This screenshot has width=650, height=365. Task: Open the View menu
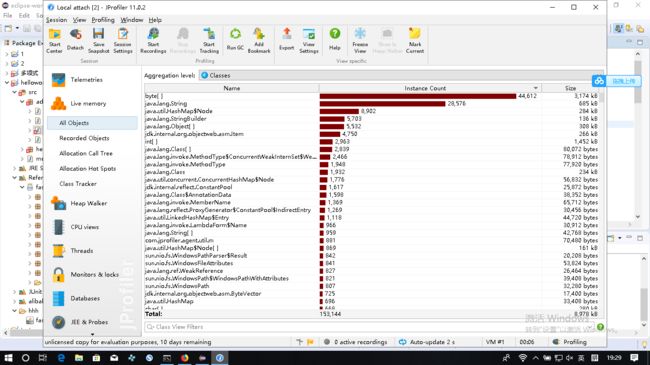(79, 20)
